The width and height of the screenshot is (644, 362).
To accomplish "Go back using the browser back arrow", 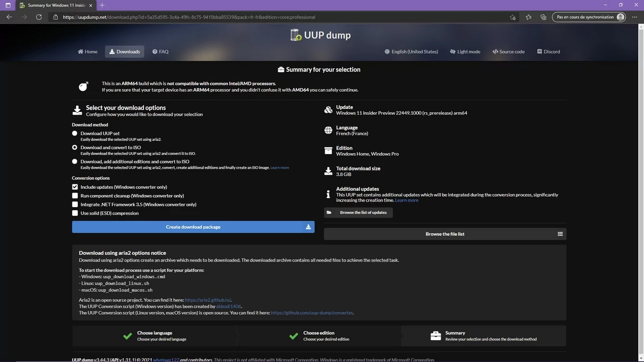I will [9, 17].
